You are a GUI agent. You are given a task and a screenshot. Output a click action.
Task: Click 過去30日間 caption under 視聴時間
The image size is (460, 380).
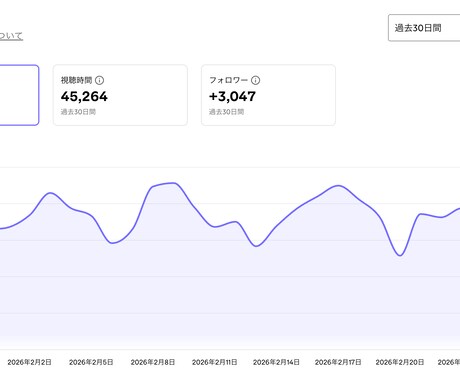click(x=78, y=112)
